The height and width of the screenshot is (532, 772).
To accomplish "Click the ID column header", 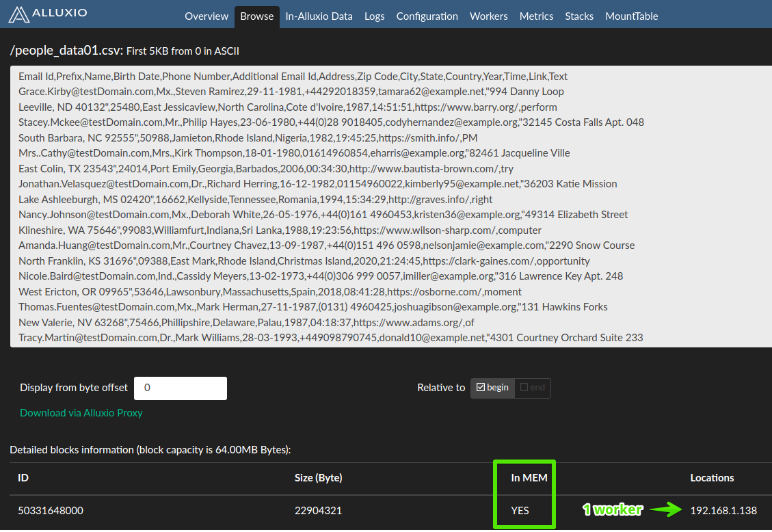I will 23,478.
